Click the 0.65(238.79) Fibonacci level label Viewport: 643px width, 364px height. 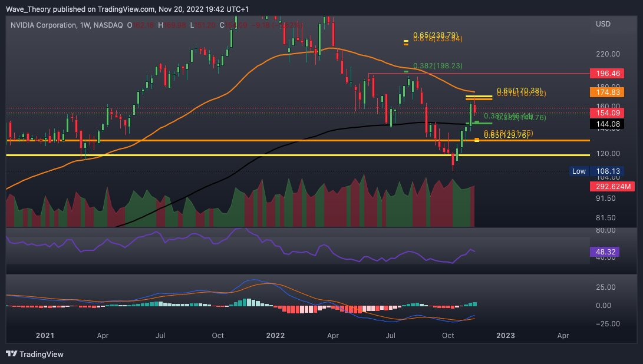[435, 35]
